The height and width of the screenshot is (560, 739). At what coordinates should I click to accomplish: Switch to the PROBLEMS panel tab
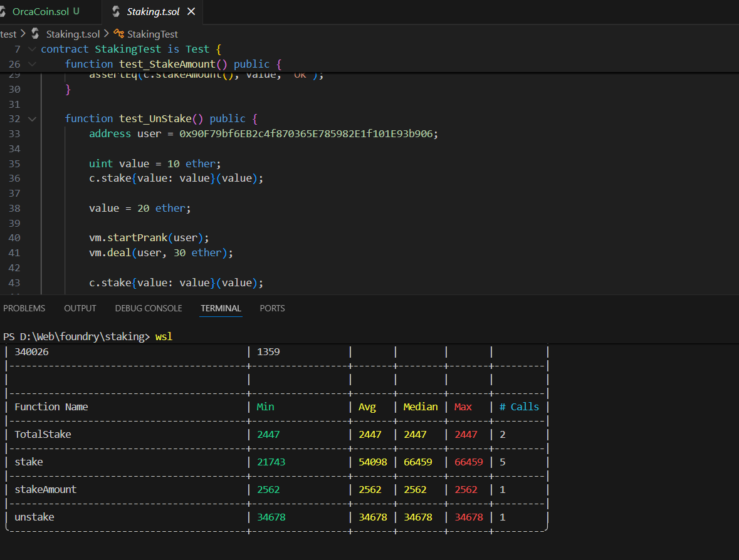coord(24,308)
